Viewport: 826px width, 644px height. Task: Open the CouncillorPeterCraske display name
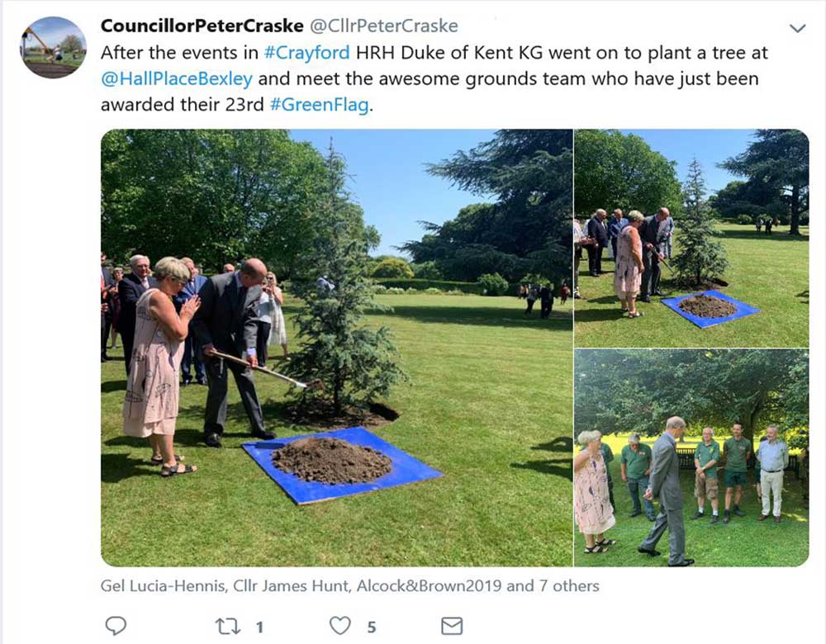(x=202, y=26)
